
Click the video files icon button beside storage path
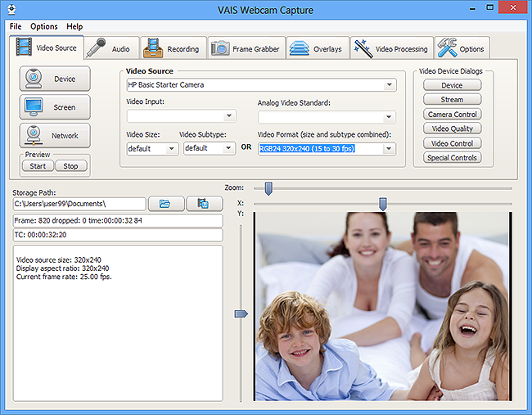pos(205,204)
